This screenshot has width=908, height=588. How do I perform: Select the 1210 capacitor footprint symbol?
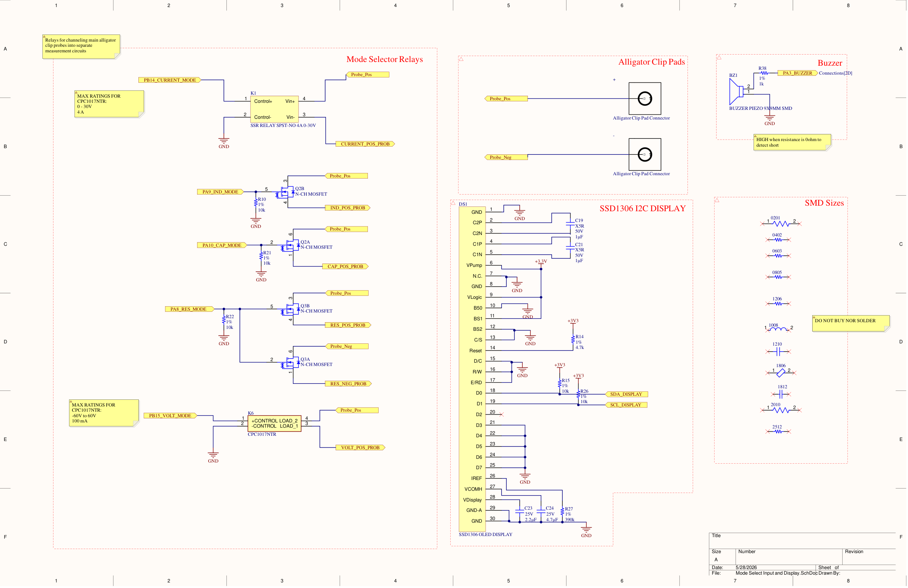778,352
